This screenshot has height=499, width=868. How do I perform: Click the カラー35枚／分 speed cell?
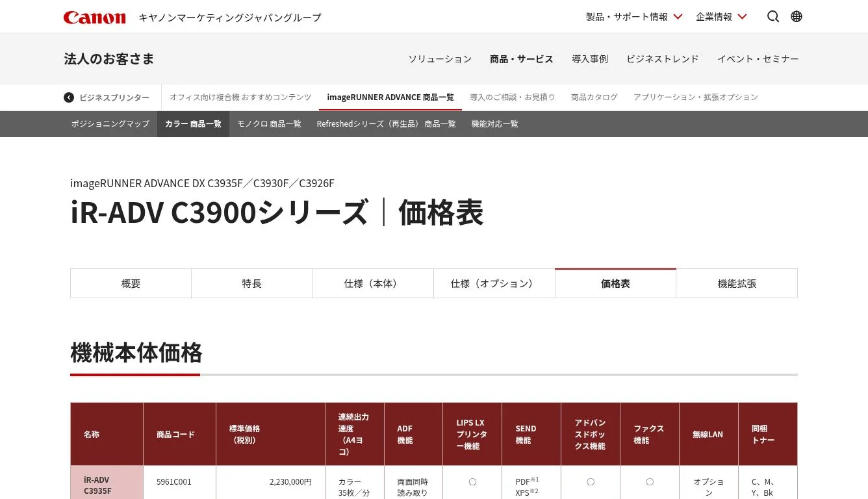(x=355, y=483)
